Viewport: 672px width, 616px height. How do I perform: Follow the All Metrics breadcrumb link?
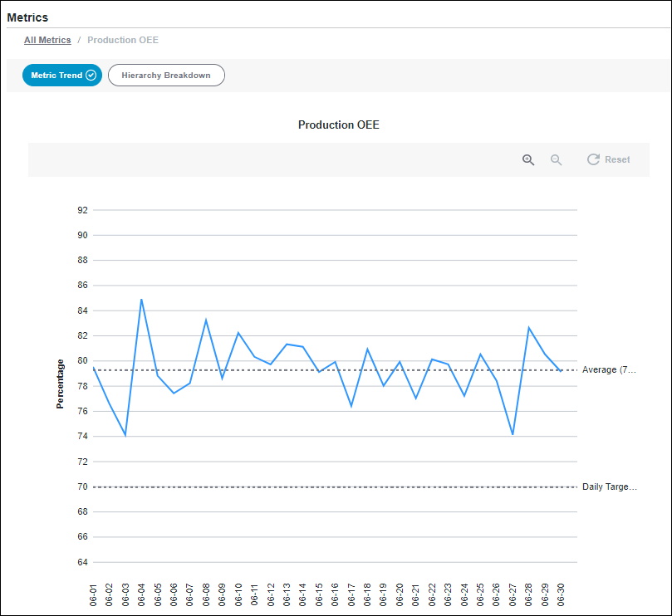pyautogui.click(x=47, y=40)
